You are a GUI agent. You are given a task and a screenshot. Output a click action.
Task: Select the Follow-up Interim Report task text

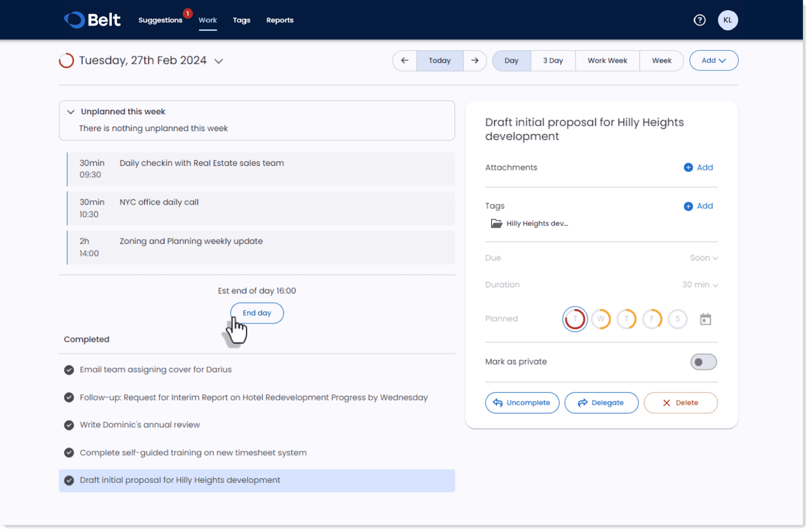point(254,398)
